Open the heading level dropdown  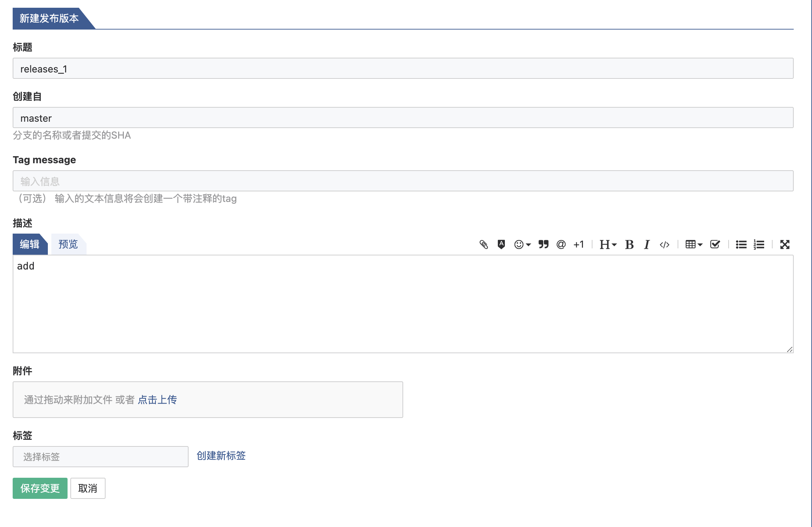click(608, 245)
